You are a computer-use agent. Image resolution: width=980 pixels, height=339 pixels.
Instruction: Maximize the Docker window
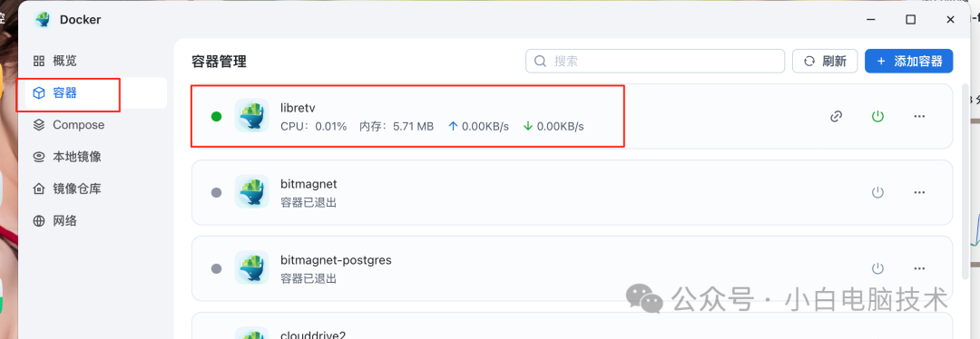911,19
